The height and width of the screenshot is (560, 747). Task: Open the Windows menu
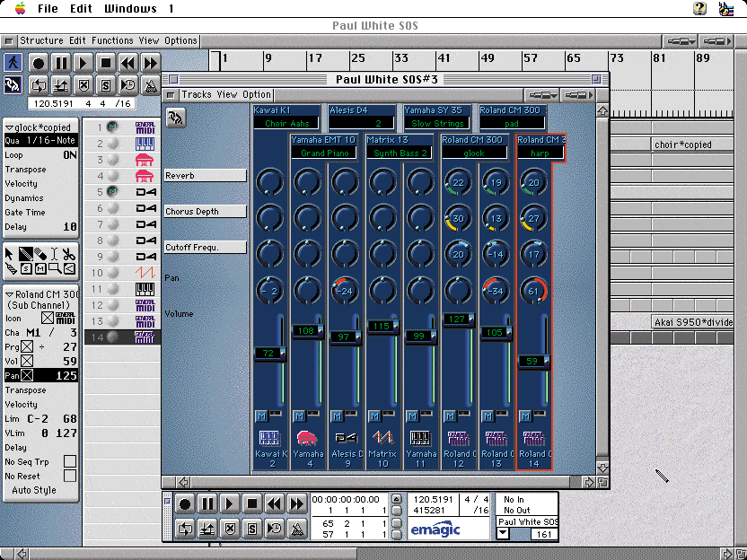point(130,9)
